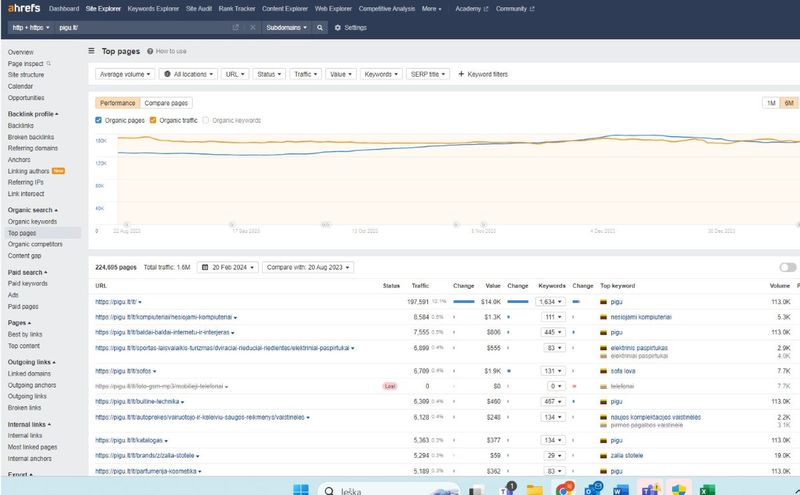Open the Keywords filter dropdown
The width and height of the screenshot is (800, 495).
381,74
